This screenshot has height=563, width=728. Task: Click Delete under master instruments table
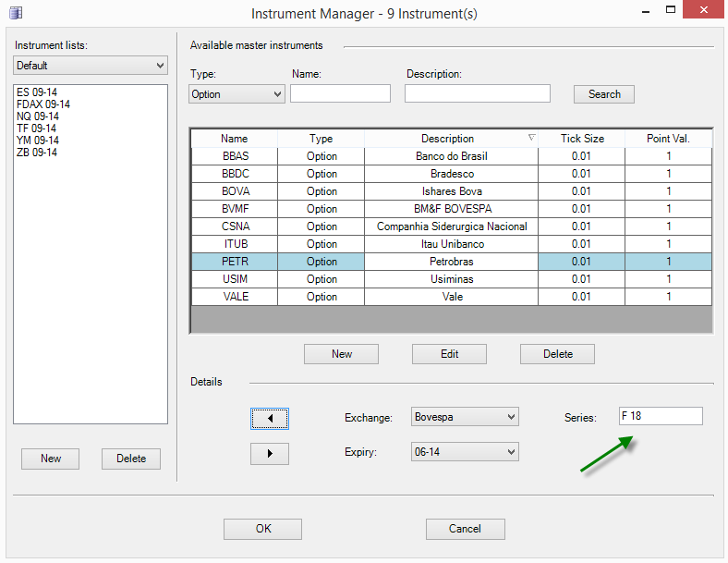coord(558,354)
